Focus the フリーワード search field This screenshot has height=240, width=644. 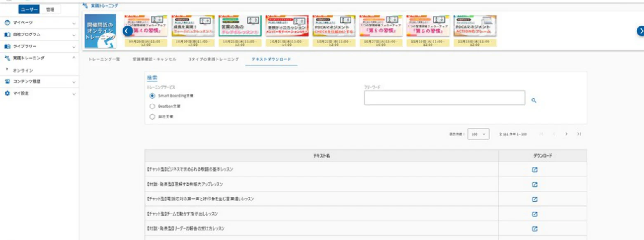(444, 98)
